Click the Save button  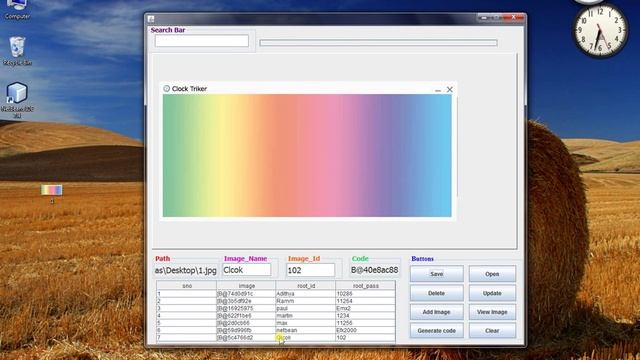coord(436,274)
